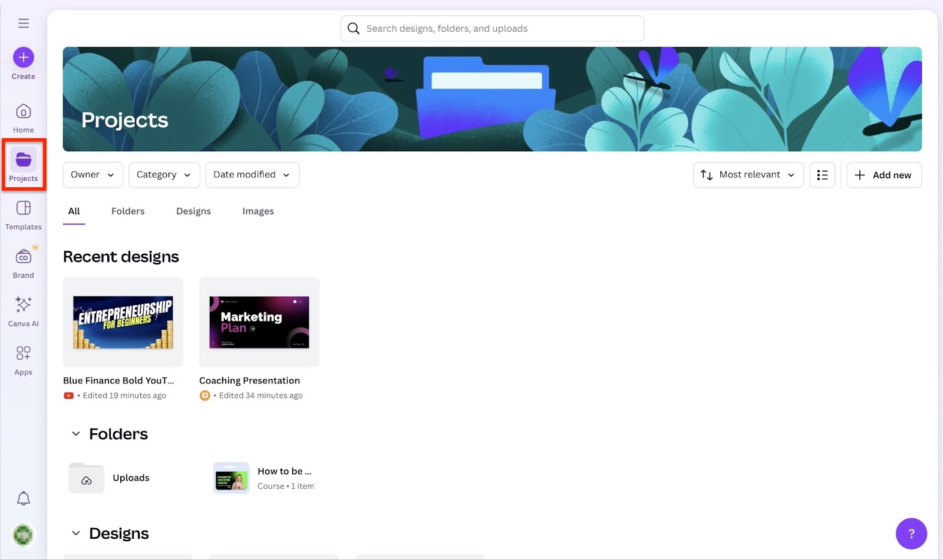The width and height of the screenshot is (943, 560).
Task: Click the 'Folders' section heading text
Action: pos(118,434)
